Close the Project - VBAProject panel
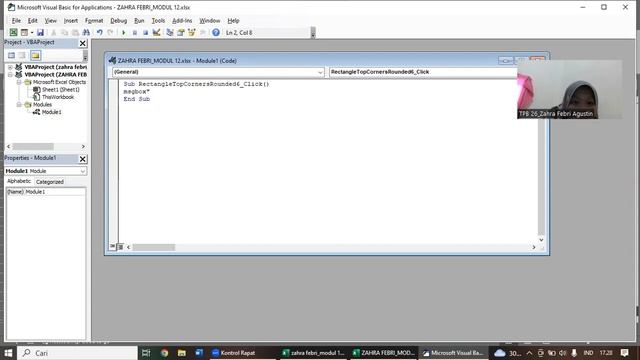This screenshot has height=360, width=640. click(x=82, y=43)
